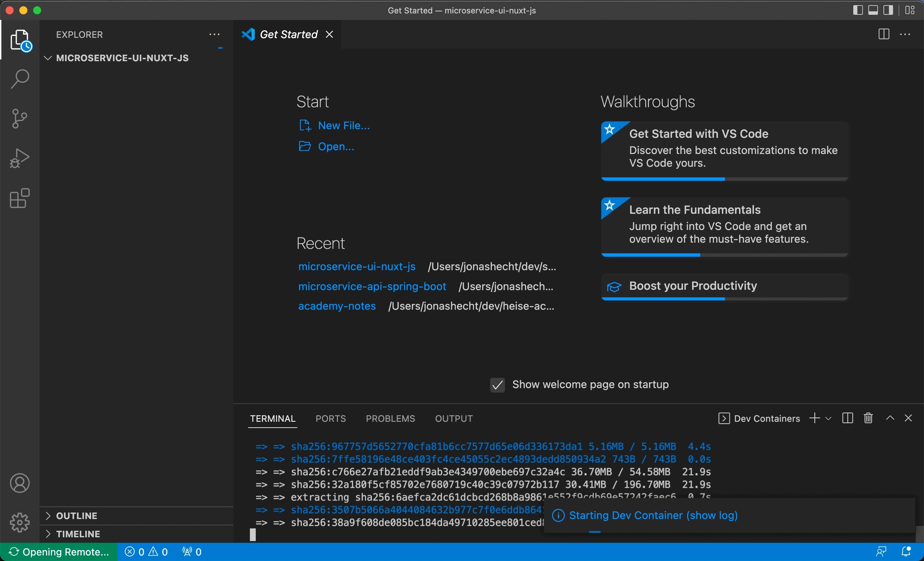Close the Get Started tab
924x561 pixels.
click(329, 34)
